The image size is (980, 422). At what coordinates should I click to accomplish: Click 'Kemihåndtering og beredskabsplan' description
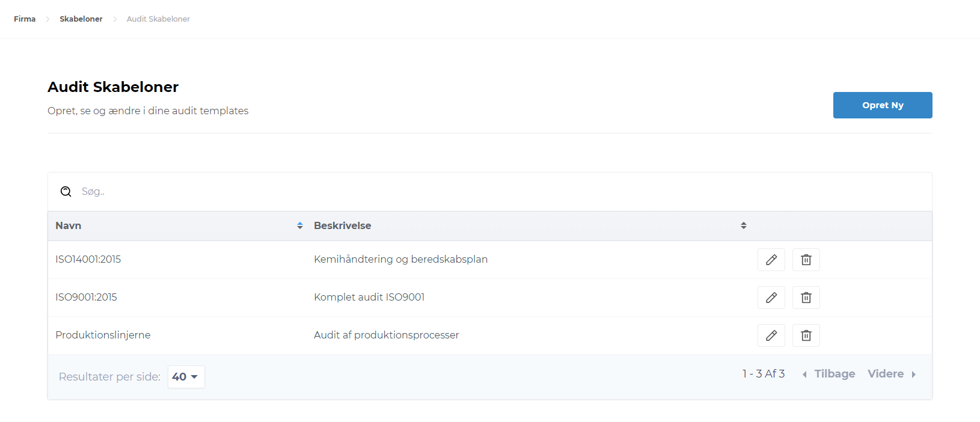401,260
